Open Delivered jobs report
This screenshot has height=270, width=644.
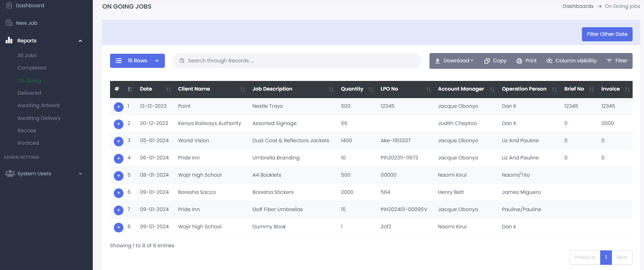pyautogui.click(x=29, y=93)
